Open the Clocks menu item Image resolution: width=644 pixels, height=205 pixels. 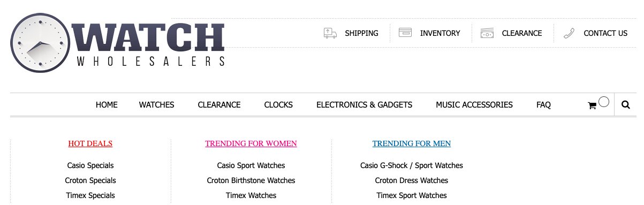278,105
